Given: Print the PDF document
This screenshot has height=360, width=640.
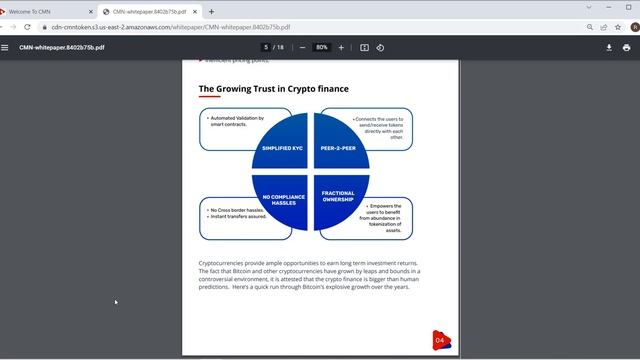Looking at the screenshot, I should 627,48.
